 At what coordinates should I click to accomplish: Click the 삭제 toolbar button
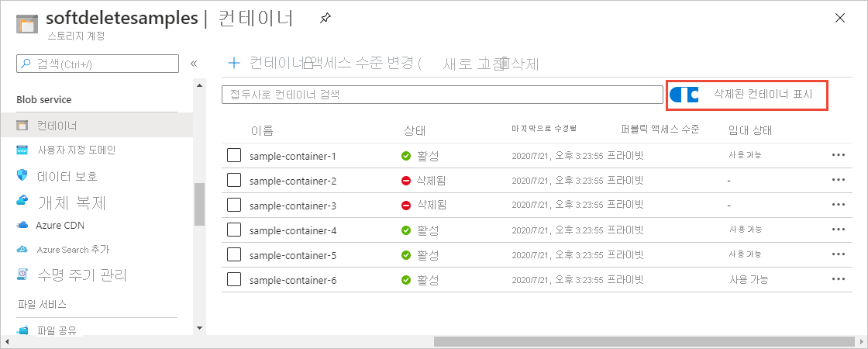click(x=520, y=64)
